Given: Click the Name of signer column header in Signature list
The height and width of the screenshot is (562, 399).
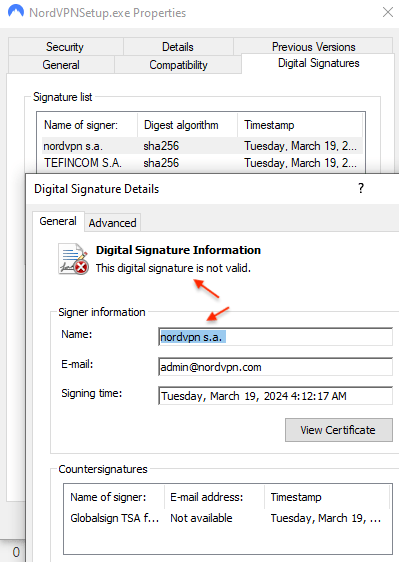Looking at the screenshot, I should (87, 125).
